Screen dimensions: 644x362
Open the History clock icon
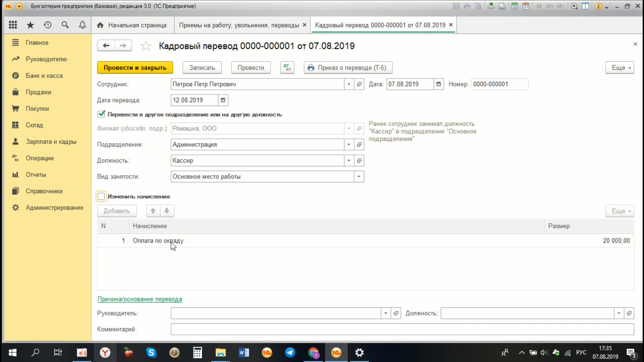[48, 25]
